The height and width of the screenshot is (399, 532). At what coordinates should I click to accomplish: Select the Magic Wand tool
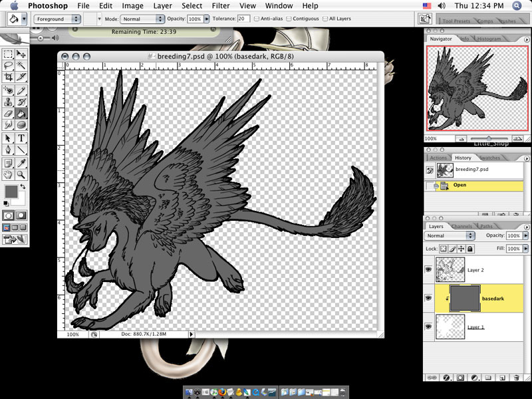tap(21, 66)
